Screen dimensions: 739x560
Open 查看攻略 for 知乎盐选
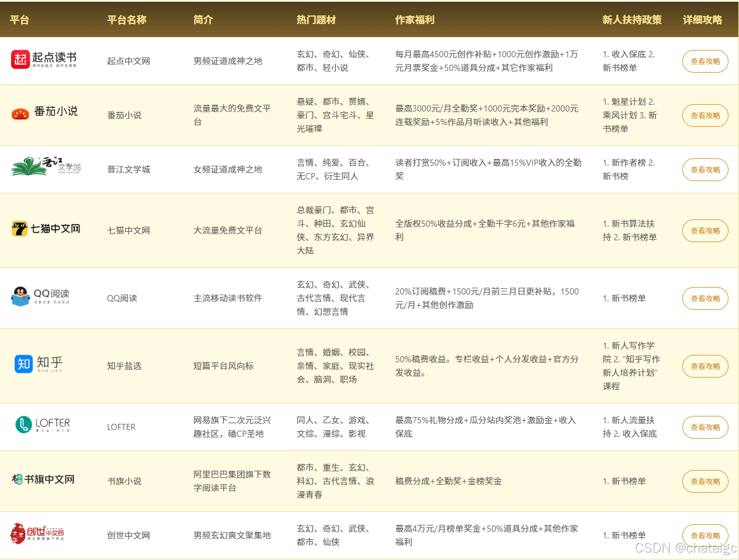[x=705, y=367]
